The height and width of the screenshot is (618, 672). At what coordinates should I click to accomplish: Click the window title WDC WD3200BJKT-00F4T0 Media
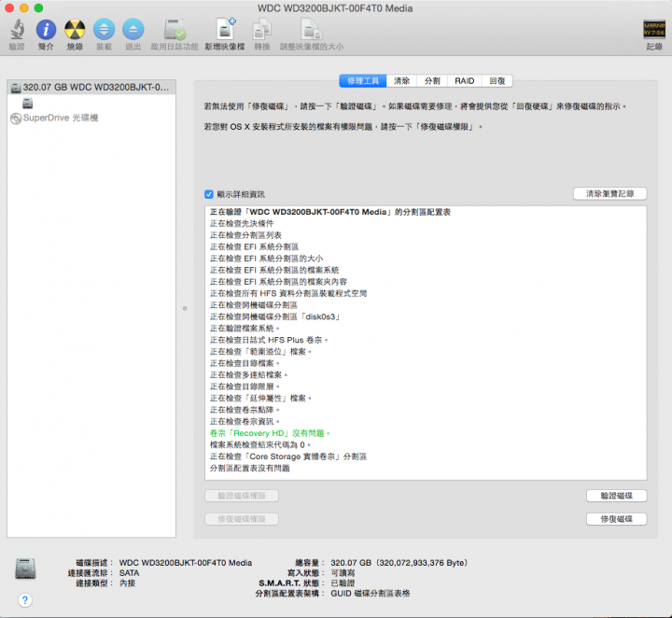click(x=335, y=8)
